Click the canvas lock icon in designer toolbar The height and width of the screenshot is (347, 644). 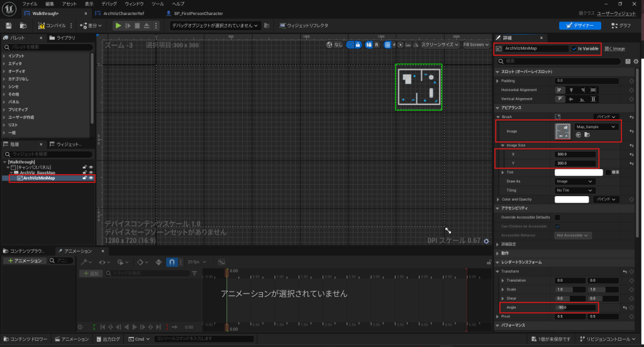357,45
